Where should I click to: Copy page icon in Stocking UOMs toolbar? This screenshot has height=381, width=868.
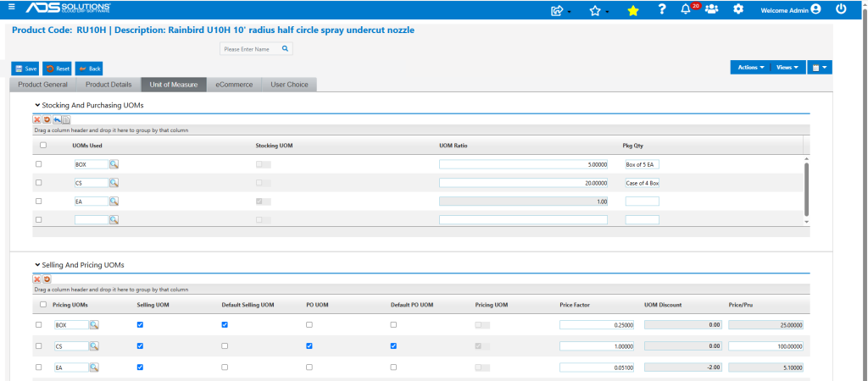[66, 119]
